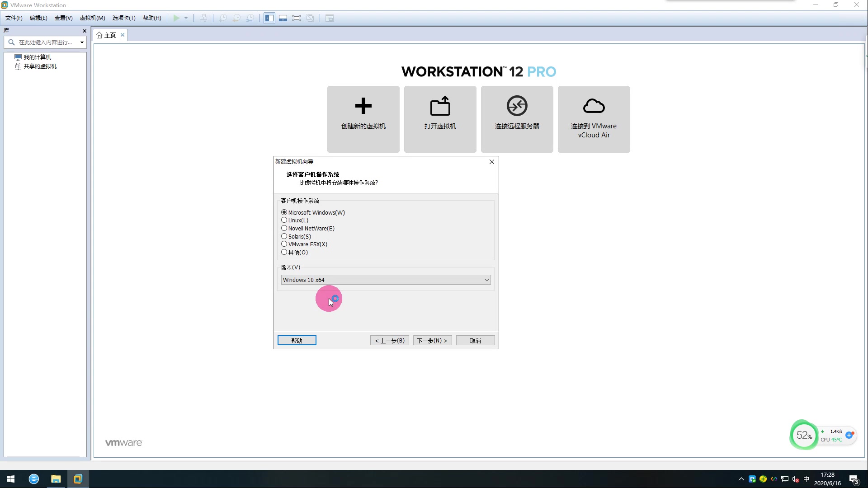Open the Windows 10 x64 version dropdown
The image size is (868, 488).
pyautogui.click(x=486, y=280)
